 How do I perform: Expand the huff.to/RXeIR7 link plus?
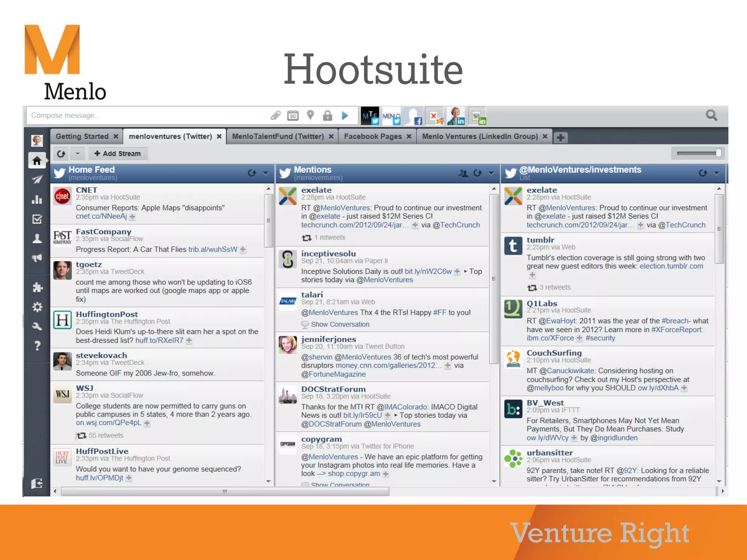pos(189,341)
